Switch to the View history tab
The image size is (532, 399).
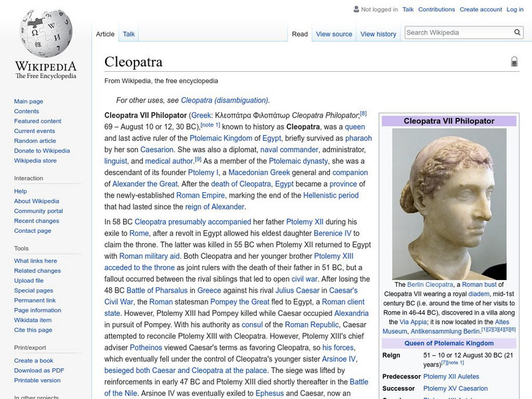(x=378, y=34)
